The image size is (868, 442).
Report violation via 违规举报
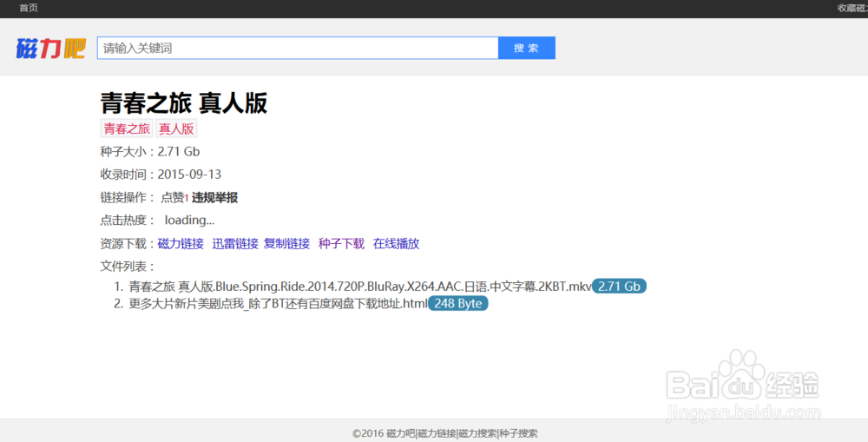pos(214,198)
